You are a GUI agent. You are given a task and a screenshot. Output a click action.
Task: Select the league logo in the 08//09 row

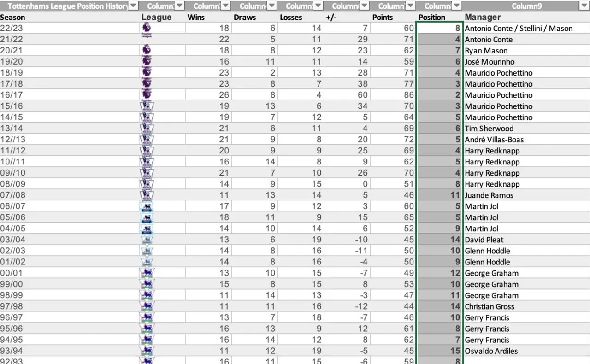pyautogui.click(x=147, y=183)
